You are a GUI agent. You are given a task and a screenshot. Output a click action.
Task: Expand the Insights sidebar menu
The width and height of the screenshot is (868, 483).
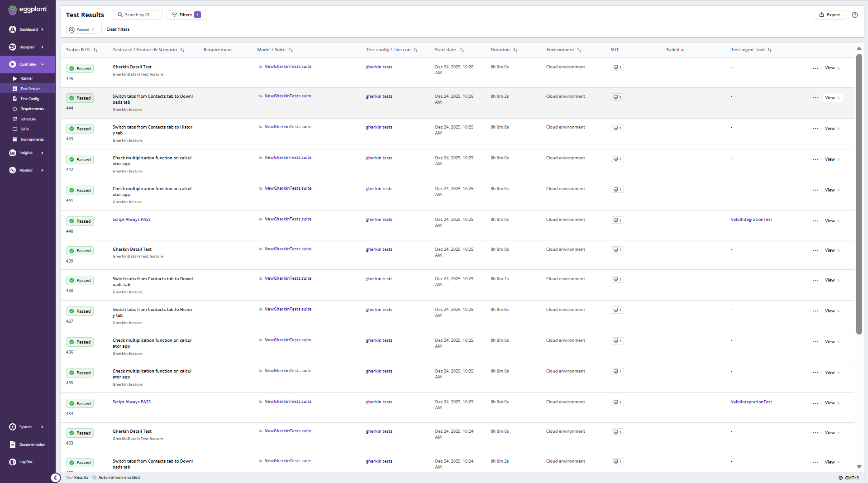point(43,153)
